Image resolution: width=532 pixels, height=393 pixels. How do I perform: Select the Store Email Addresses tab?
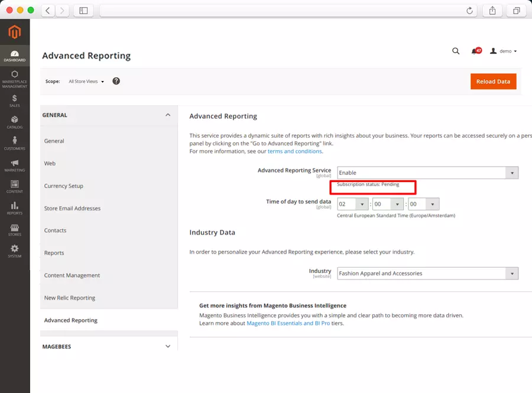click(72, 208)
